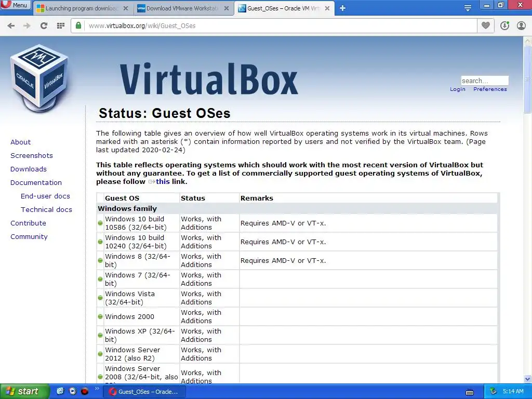Click the vertical scrollbar thumb
The width and height of the screenshot is (532, 399).
click(x=527, y=79)
